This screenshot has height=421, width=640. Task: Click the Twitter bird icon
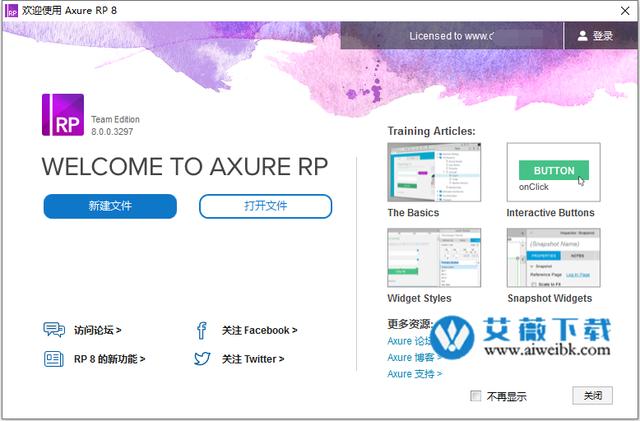202,359
